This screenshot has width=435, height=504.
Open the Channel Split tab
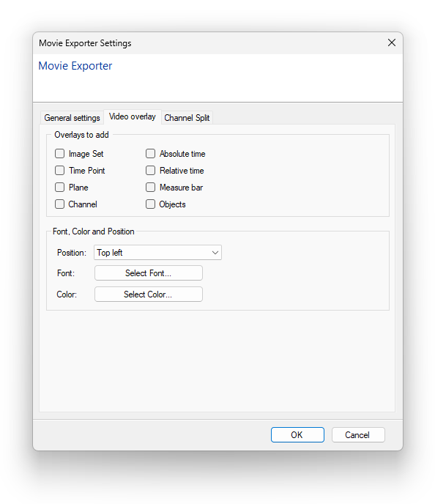click(187, 118)
